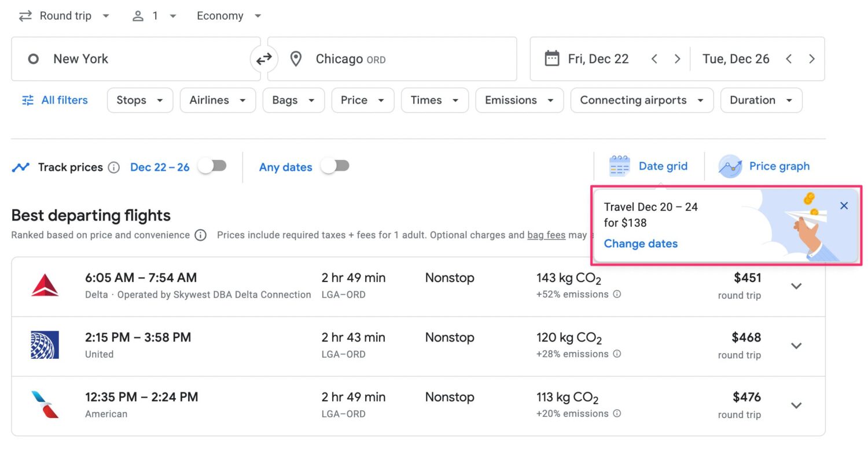The image size is (868, 459).
Task: Open the bag fees link
Action: (546, 235)
